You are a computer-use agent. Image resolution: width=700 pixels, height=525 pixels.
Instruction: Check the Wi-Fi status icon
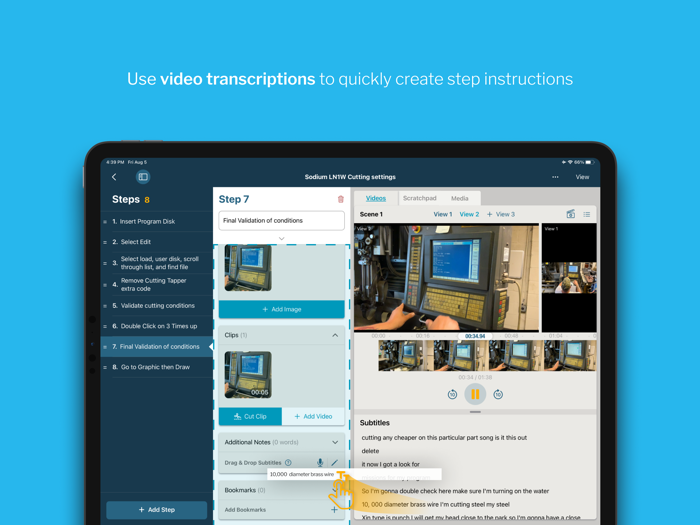click(570, 162)
